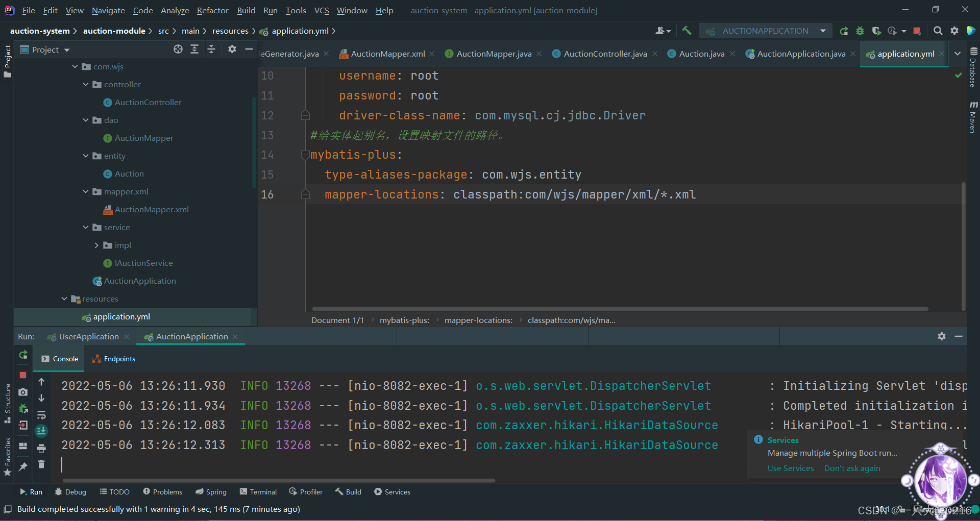Viewport: 980px width, 521px height.
Task: Clear all console output with trash icon
Action: click(41, 464)
